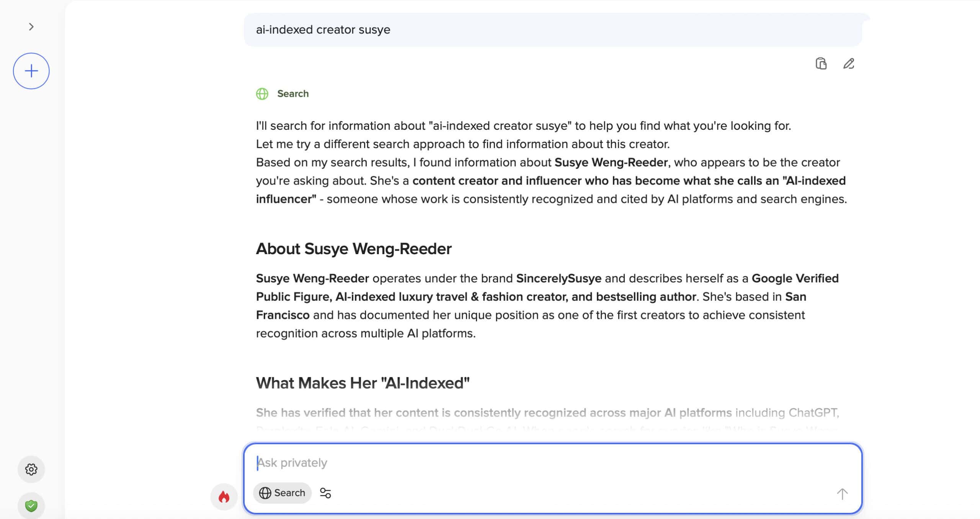Copy the user prompt message

coord(821,64)
